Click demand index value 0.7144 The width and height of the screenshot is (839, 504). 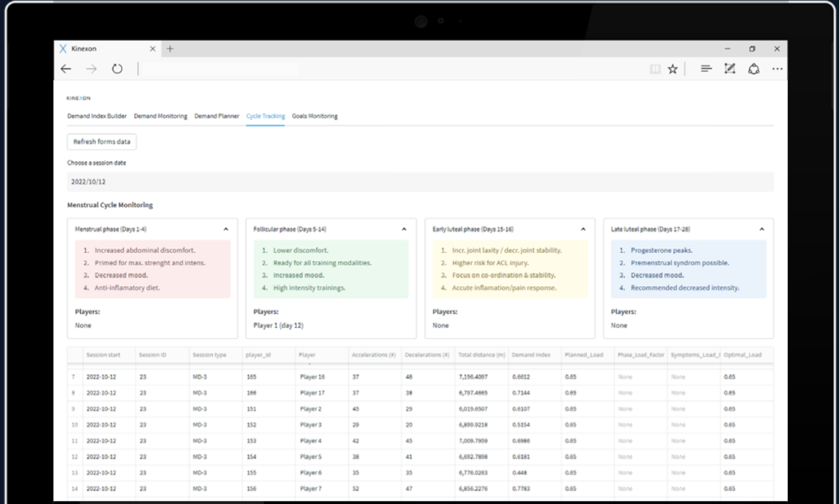point(521,393)
